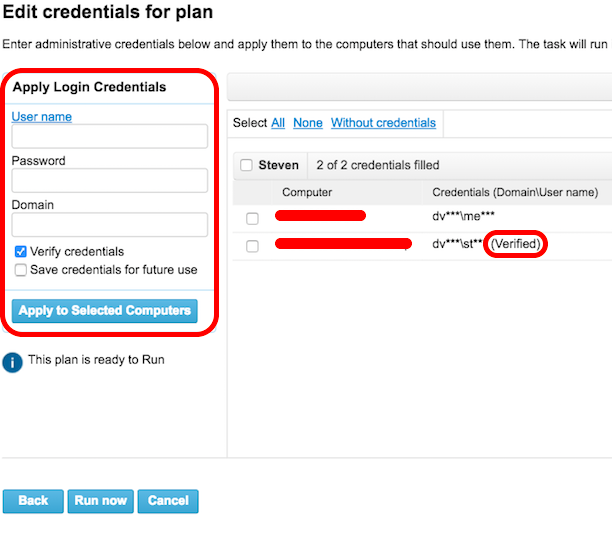Image resolution: width=612 pixels, height=535 pixels.
Task: Click the Credentials column header
Action: click(515, 192)
